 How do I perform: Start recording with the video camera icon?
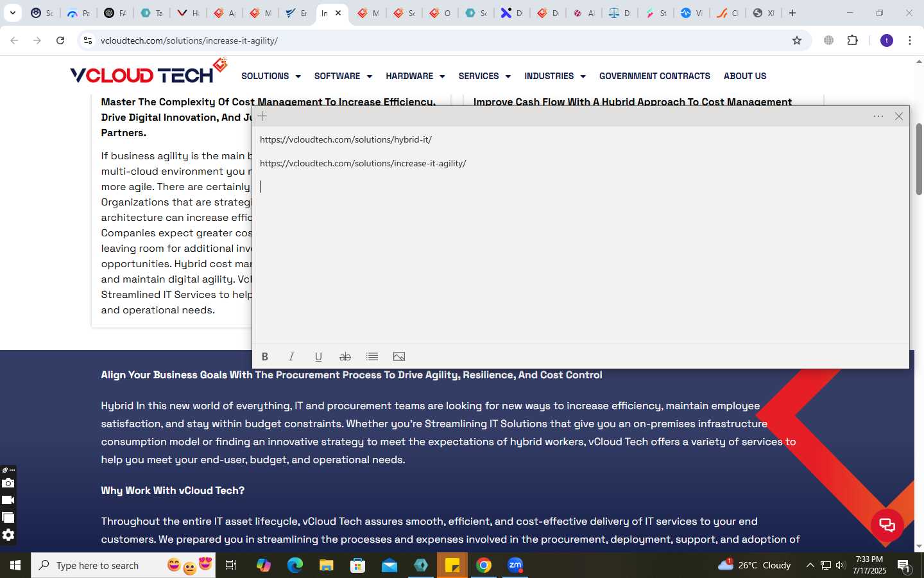8,500
